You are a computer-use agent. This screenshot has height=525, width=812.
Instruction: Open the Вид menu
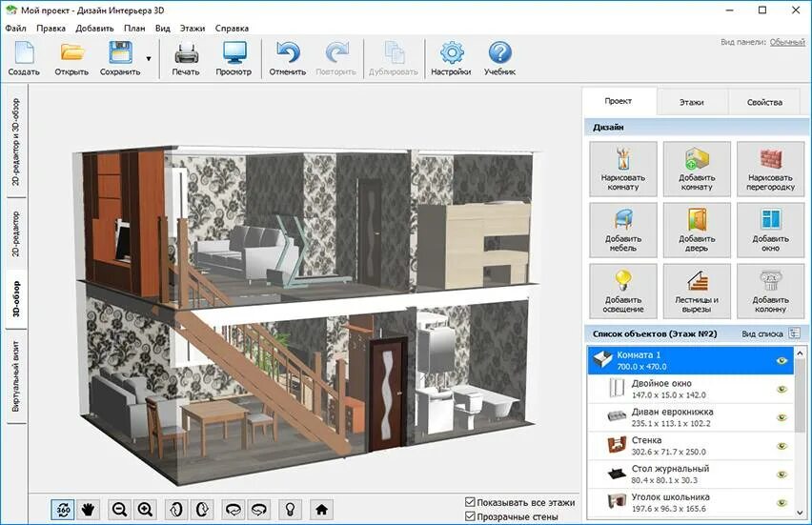click(163, 28)
